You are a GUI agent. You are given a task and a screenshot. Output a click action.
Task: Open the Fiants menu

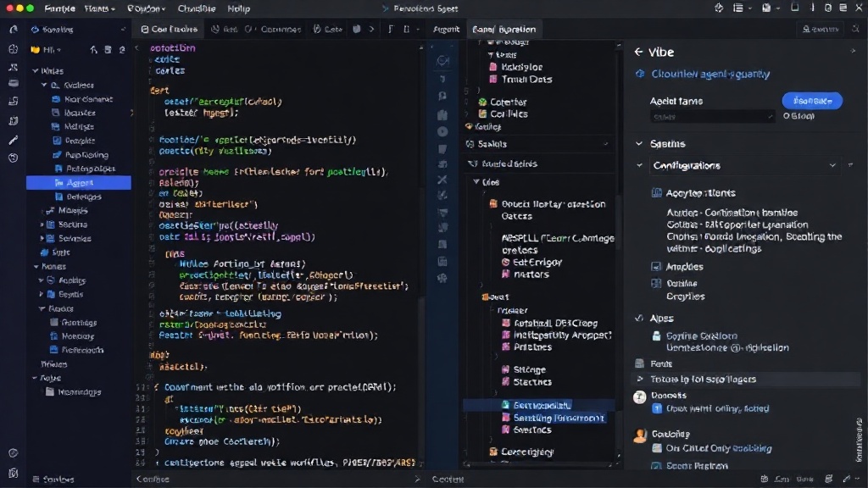coord(100,8)
